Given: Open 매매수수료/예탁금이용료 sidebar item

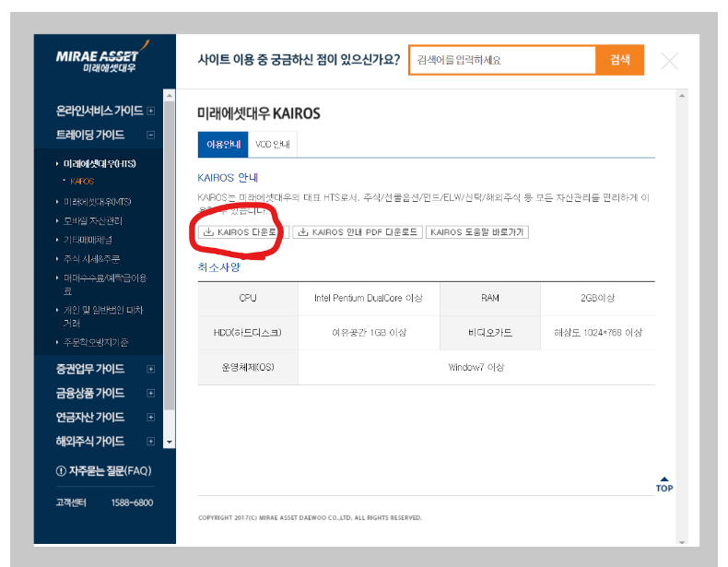Looking at the screenshot, I should click(x=105, y=285).
